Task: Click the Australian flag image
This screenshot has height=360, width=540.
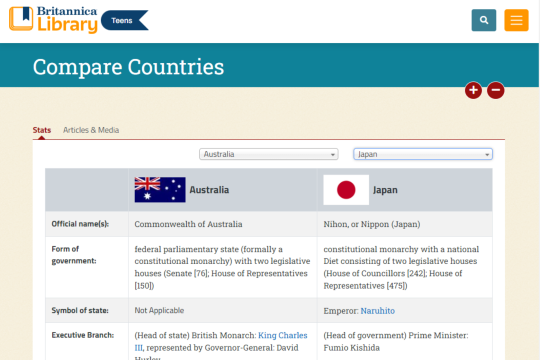Action: pos(160,189)
